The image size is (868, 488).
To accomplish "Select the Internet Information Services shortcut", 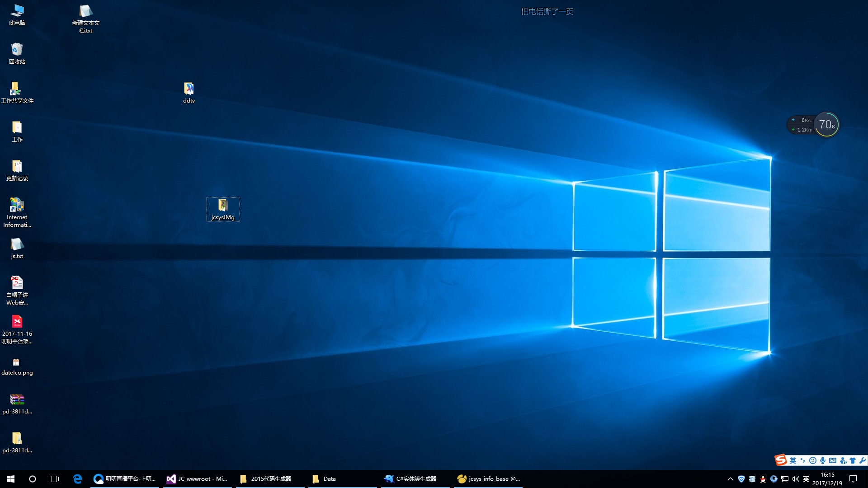I will click(x=17, y=213).
